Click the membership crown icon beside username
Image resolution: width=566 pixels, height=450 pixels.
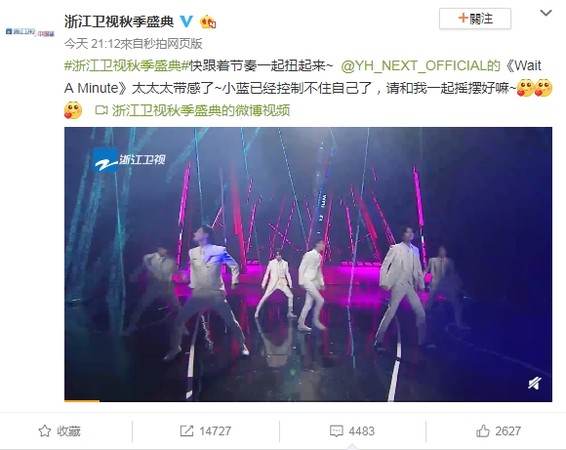click(208, 22)
